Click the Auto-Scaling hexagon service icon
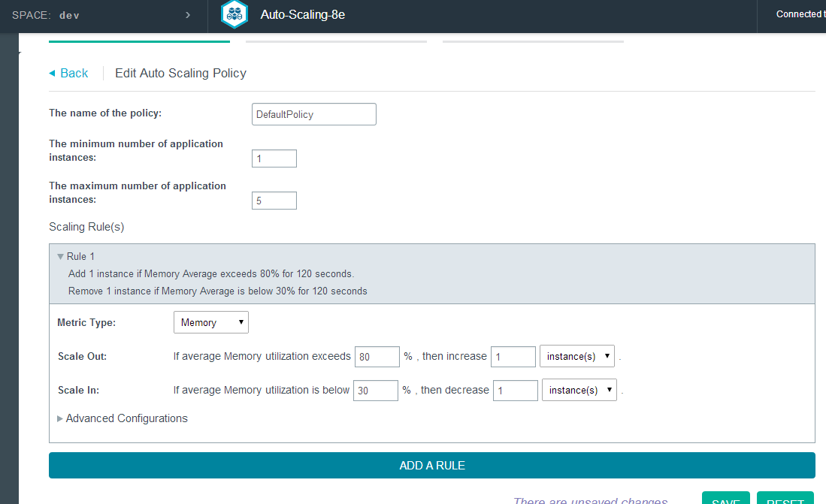826x504 pixels. (234, 14)
